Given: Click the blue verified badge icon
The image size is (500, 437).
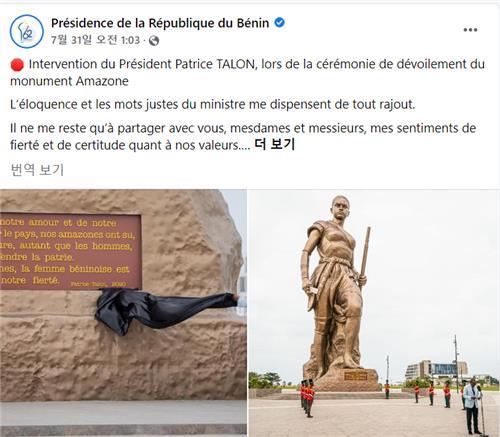Looking at the screenshot, I should 279,23.
